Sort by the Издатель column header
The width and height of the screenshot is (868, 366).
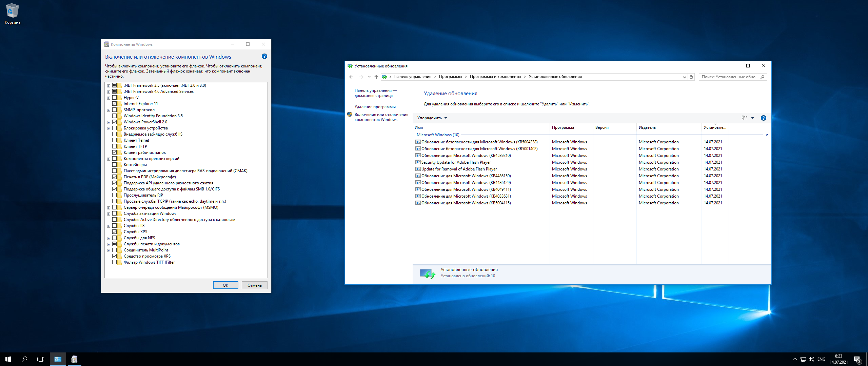(669, 127)
